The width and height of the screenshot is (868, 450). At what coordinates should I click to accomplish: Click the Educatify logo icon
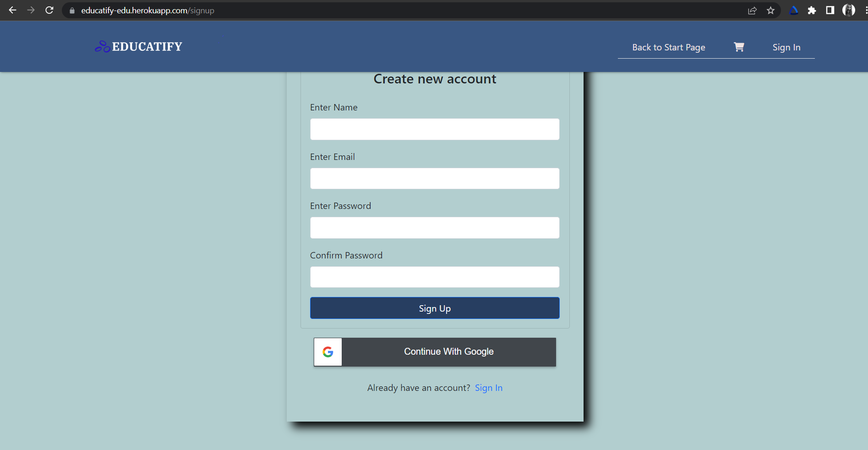tap(102, 46)
